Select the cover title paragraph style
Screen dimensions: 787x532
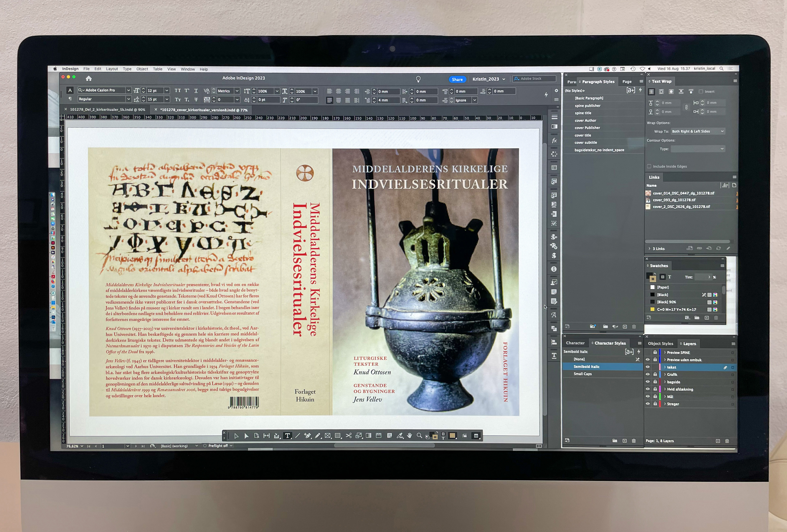pyautogui.click(x=604, y=135)
